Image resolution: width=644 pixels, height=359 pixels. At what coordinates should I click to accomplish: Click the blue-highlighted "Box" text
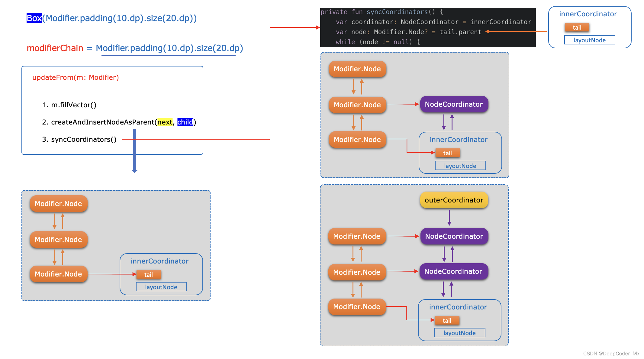(34, 18)
